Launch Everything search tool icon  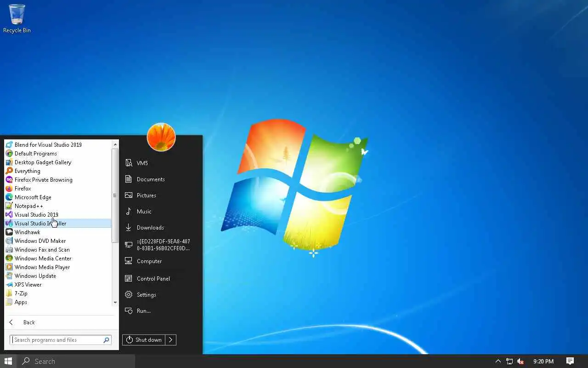pos(9,171)
